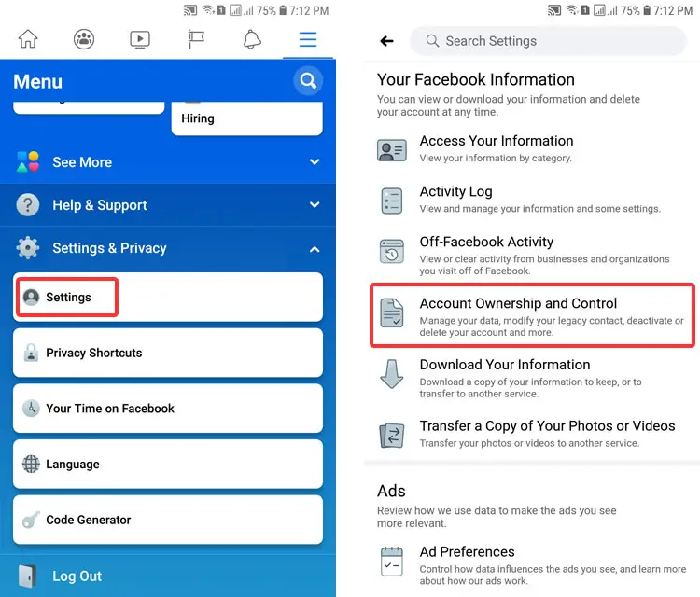Open Privacy Shortcuts menu item
This screenshot has width=700, height=597.
click(168, 353)
